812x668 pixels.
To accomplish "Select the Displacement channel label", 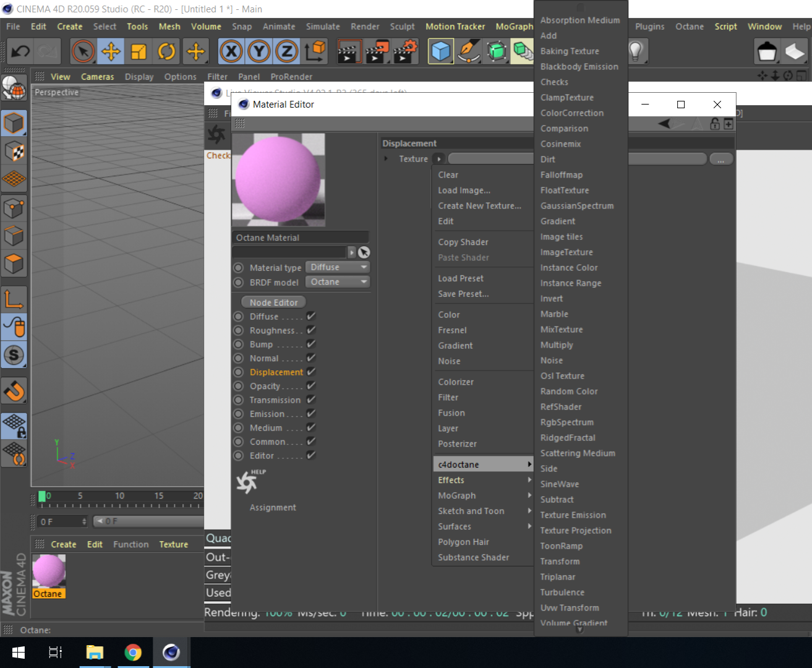I will [276, 372].
